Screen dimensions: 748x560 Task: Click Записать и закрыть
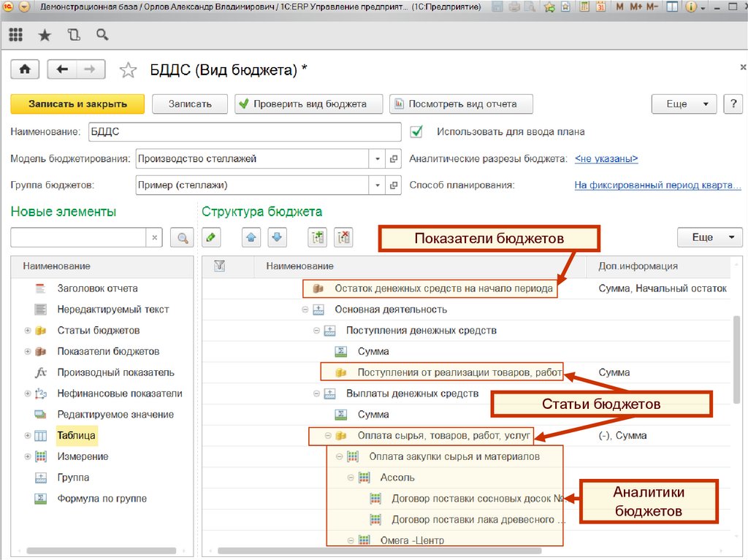click(77, 104)
